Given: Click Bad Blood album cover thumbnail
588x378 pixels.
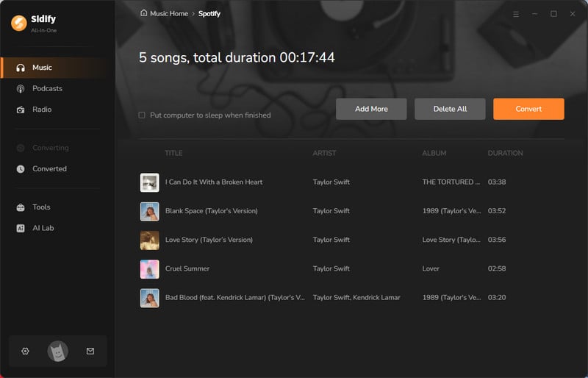Looking at the screenshot, I should click(150, 298).
